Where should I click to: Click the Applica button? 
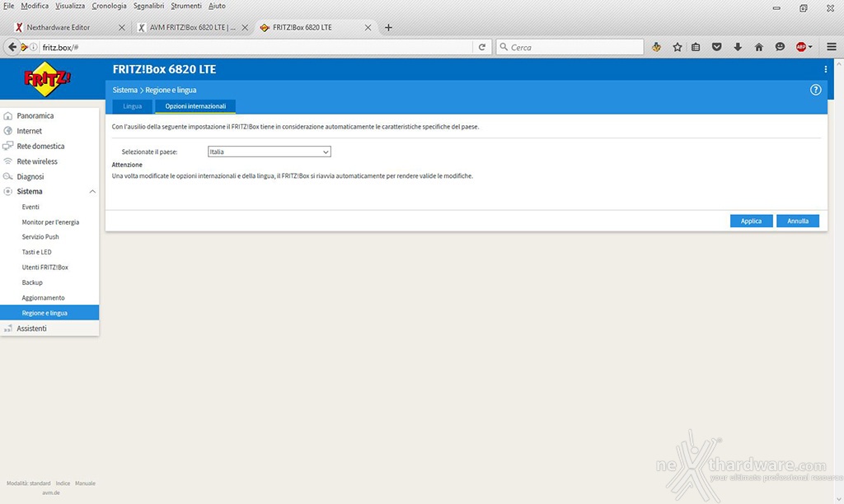752,221
